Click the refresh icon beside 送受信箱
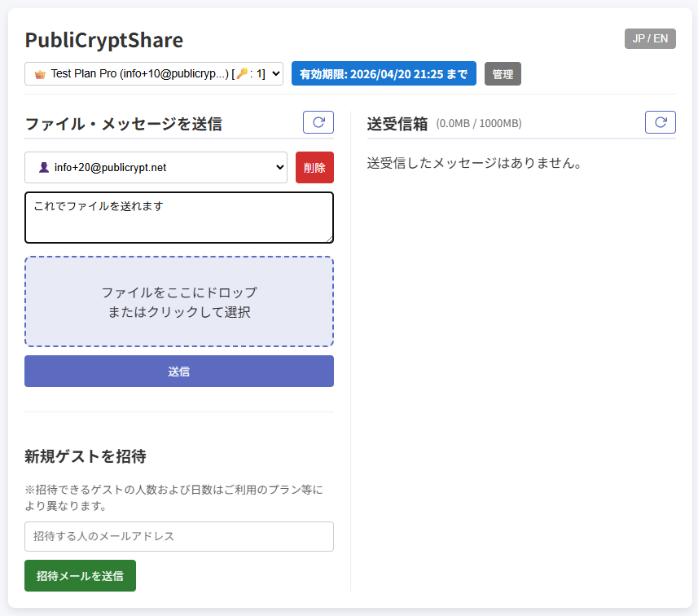Screen dimensions: 698x616 (x=661, y=122)
